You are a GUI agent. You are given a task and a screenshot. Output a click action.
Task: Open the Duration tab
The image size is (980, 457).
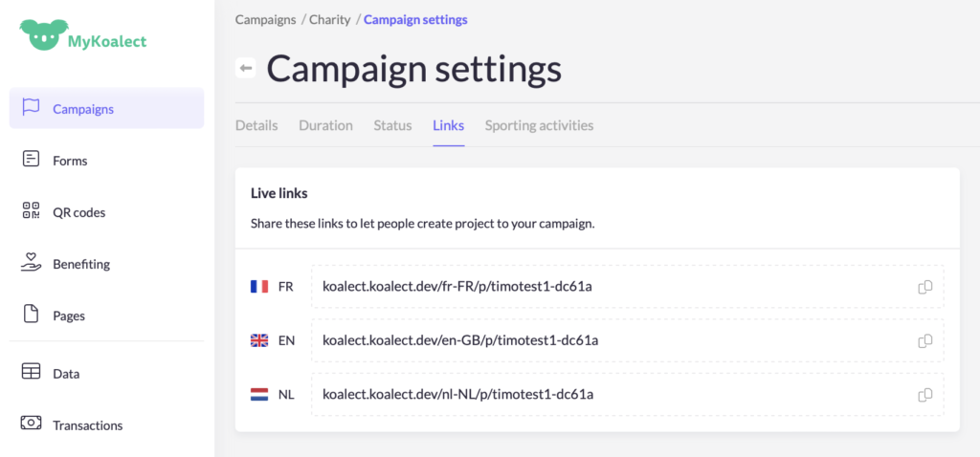(325, 125)
